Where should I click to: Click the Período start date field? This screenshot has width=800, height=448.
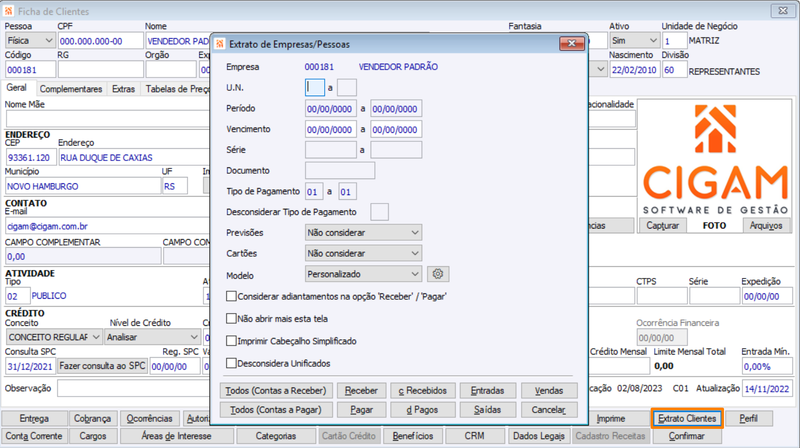pyautogui.click(x=330, y=109)
